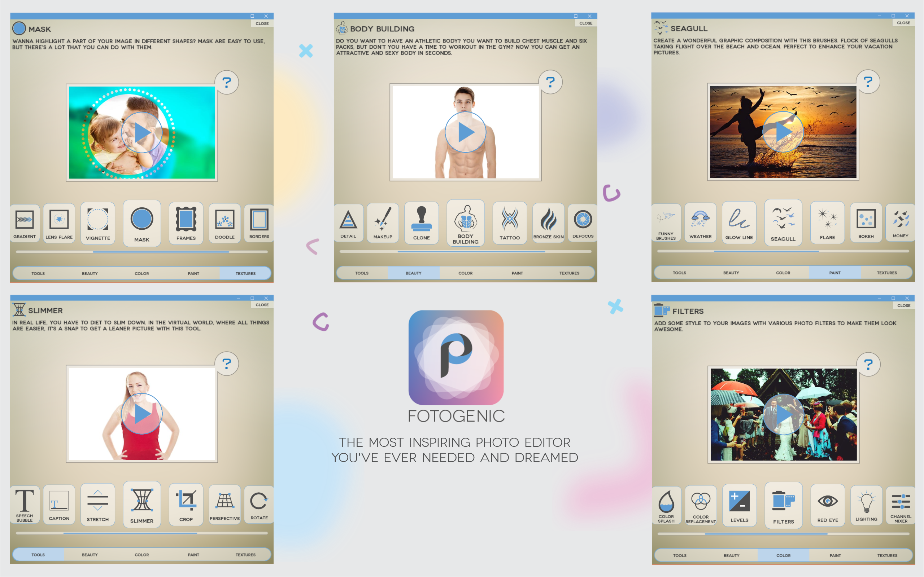Select the Seagull brush
The width and height of the screenshot is (924, 577).
[x=783, y=223]
